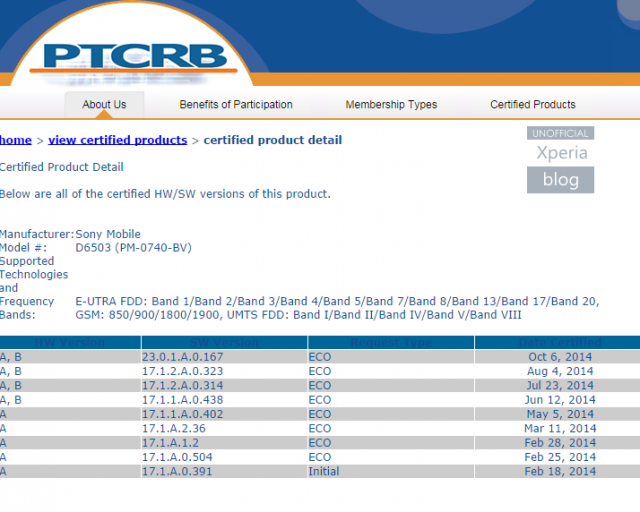Click the Request Type column header

pyautogui.click(x=391, y=342)
